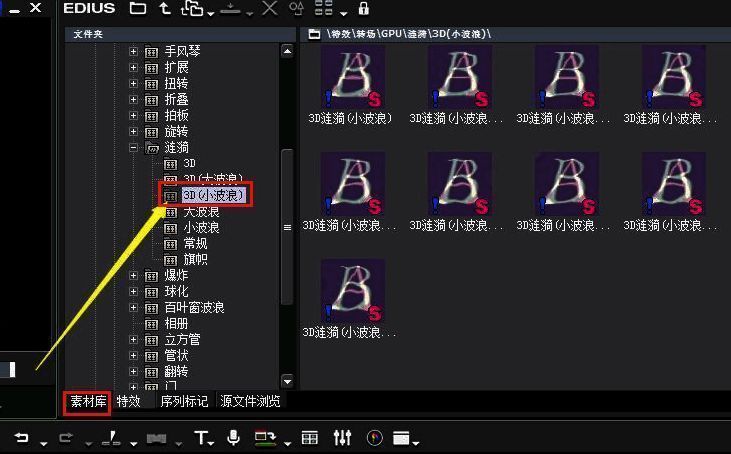Expand the 百叶窗波浪 folder

(x=133, y=308)
